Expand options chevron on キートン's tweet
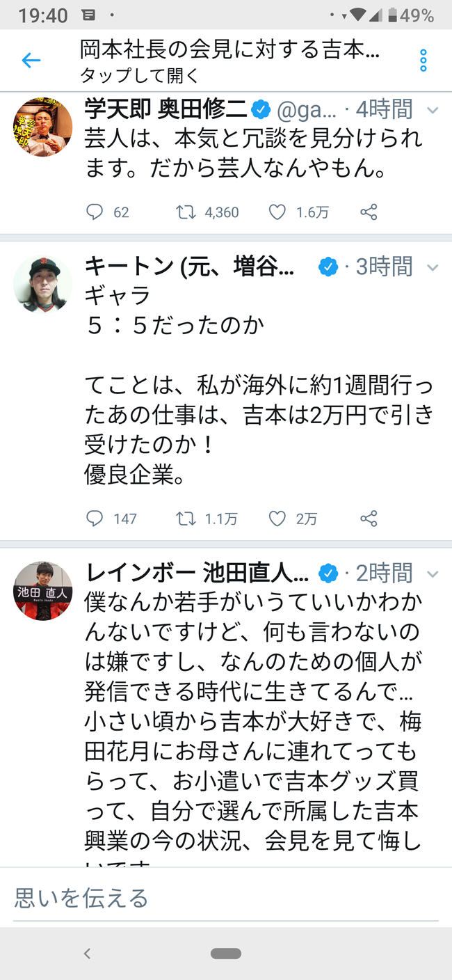The height and width of the screenshot is (980, 452). (x=432, y=267)
